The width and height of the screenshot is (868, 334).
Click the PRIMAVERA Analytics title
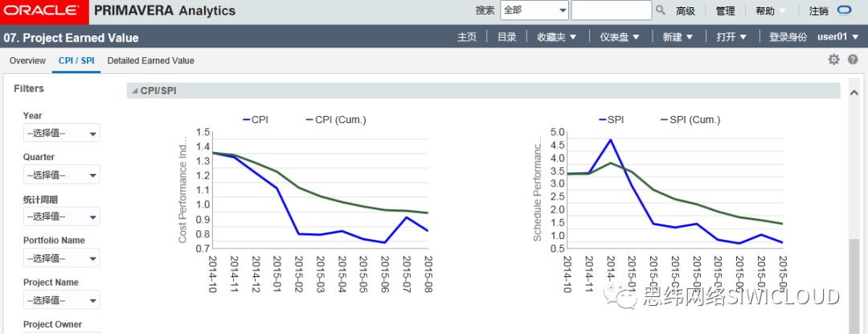165,10
